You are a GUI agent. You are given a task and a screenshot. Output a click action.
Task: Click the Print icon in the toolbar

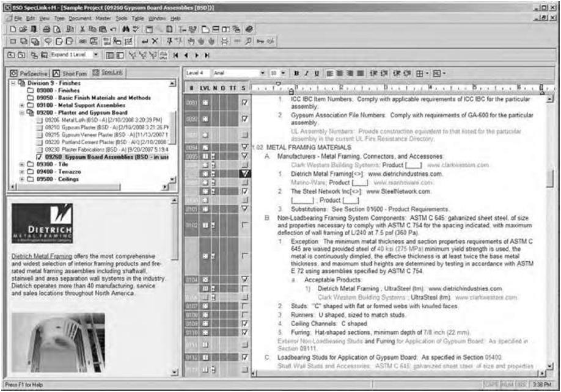46,29
